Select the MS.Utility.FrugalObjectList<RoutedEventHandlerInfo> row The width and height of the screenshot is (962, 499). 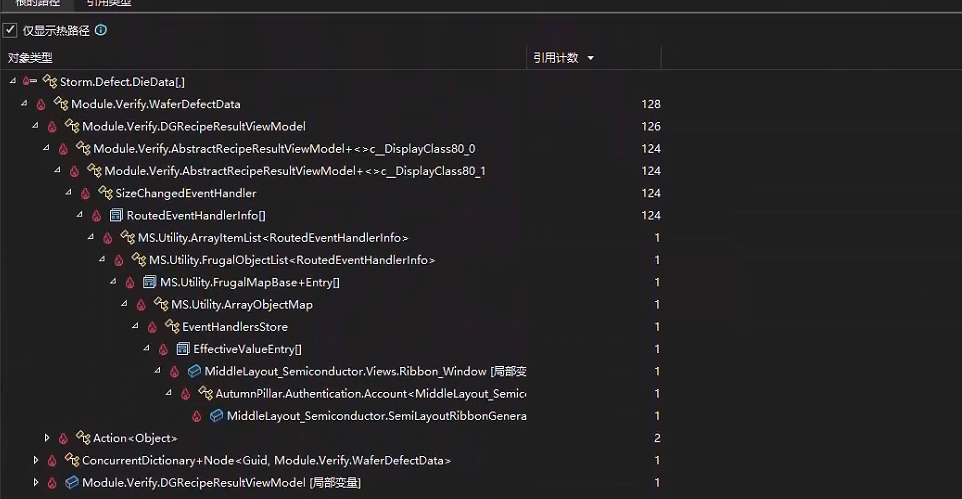[292, 260]
